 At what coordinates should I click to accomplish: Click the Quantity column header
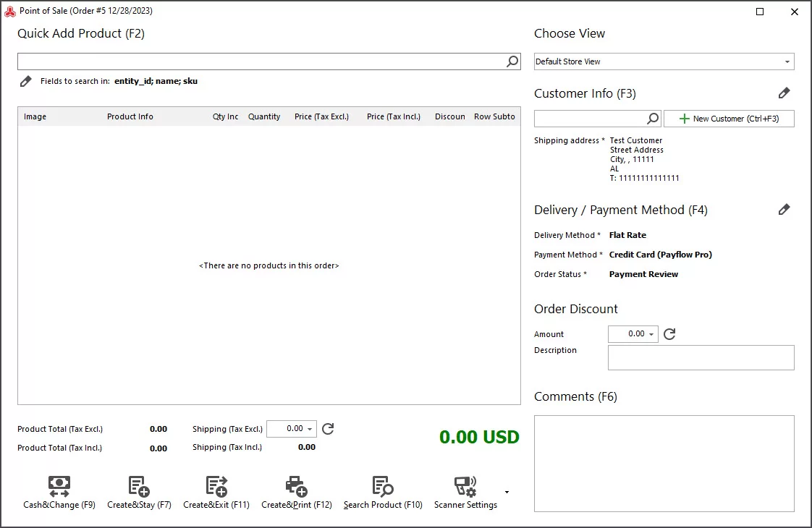click(x=264, y=116)
